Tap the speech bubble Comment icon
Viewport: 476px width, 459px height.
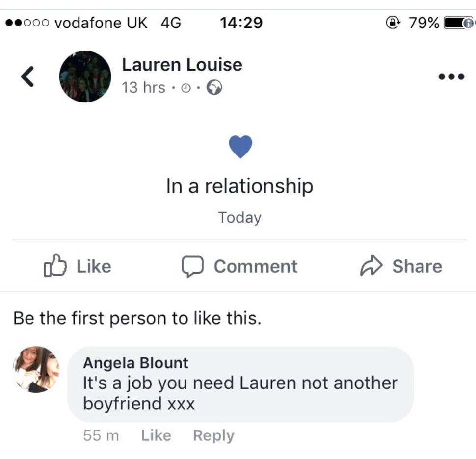pyautogui.click(x=192, y=266)
